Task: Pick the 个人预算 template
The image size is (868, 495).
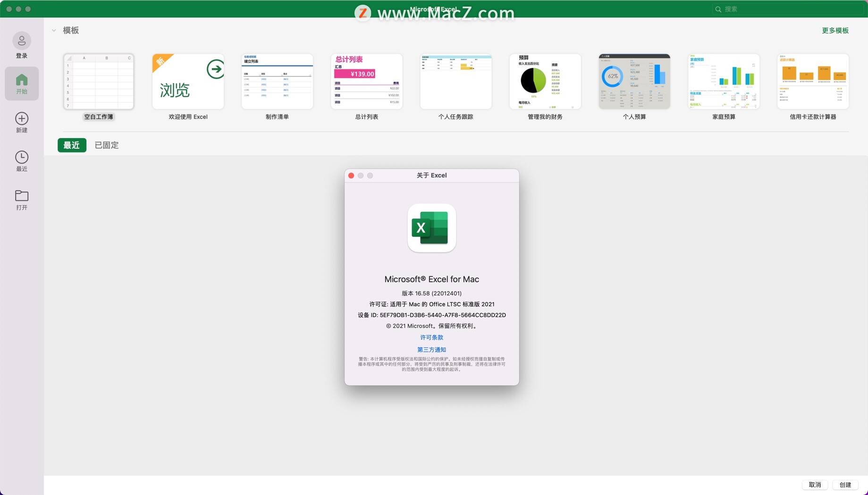Action: (634, 81)
